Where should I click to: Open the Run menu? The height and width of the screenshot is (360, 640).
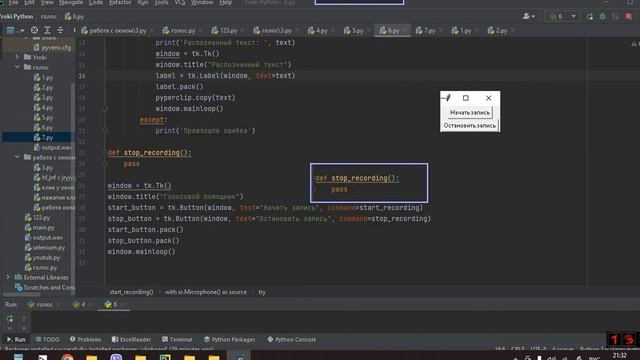[x=143, y=2]
